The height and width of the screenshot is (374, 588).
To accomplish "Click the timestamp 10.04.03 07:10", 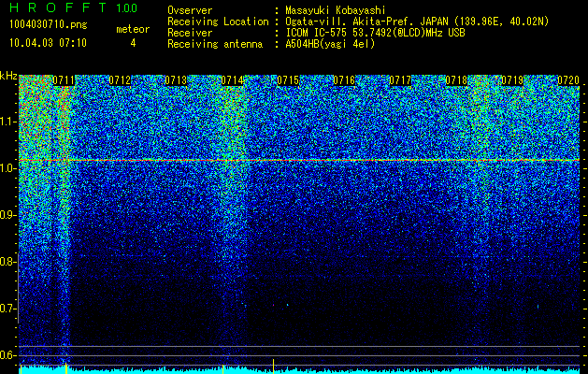I will (x=48, y=43).
